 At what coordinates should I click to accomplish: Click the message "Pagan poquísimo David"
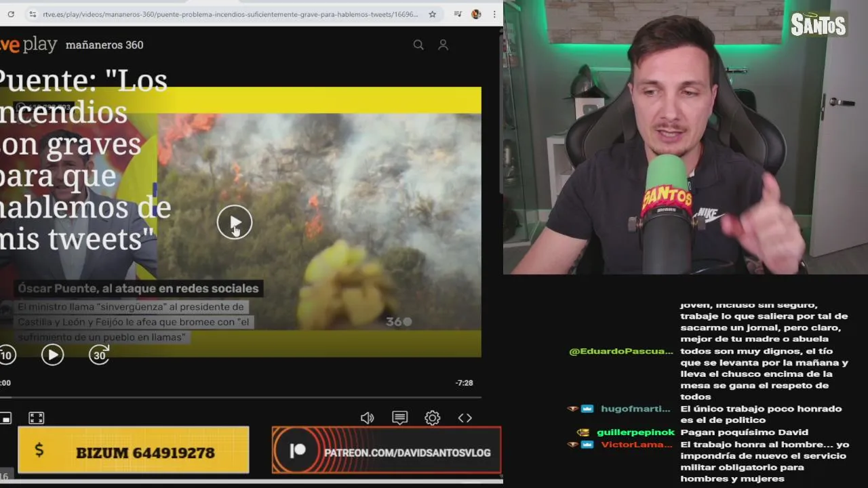[x=744, y=432]
